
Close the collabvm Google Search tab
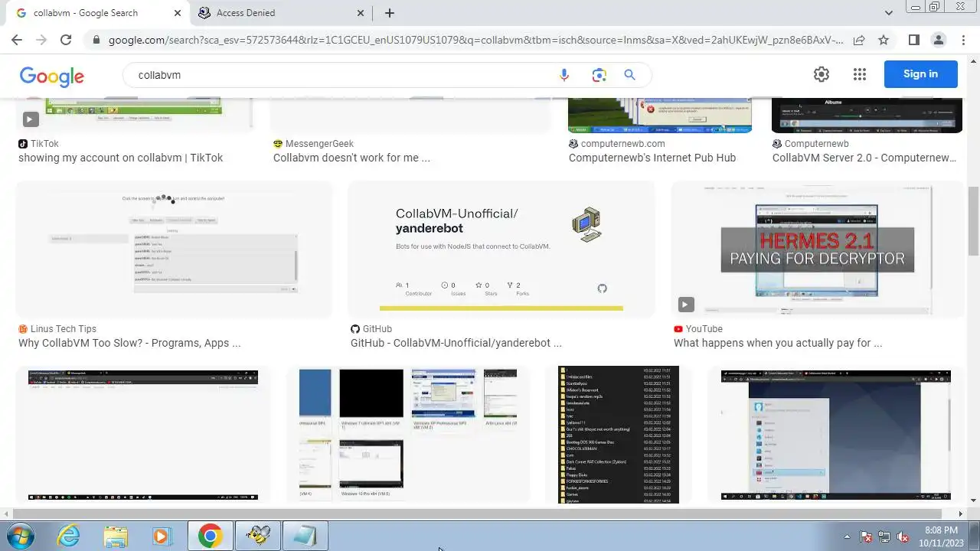(x=178, y=13)
